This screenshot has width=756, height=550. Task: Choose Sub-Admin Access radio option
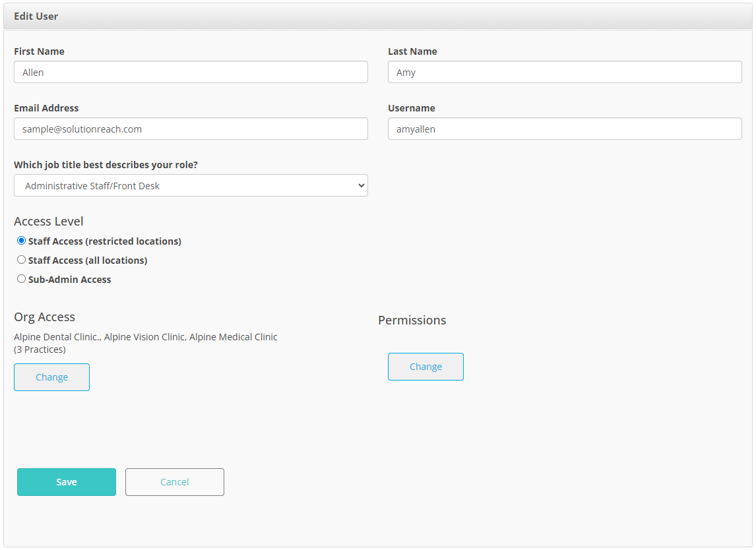tap(21, 279)
